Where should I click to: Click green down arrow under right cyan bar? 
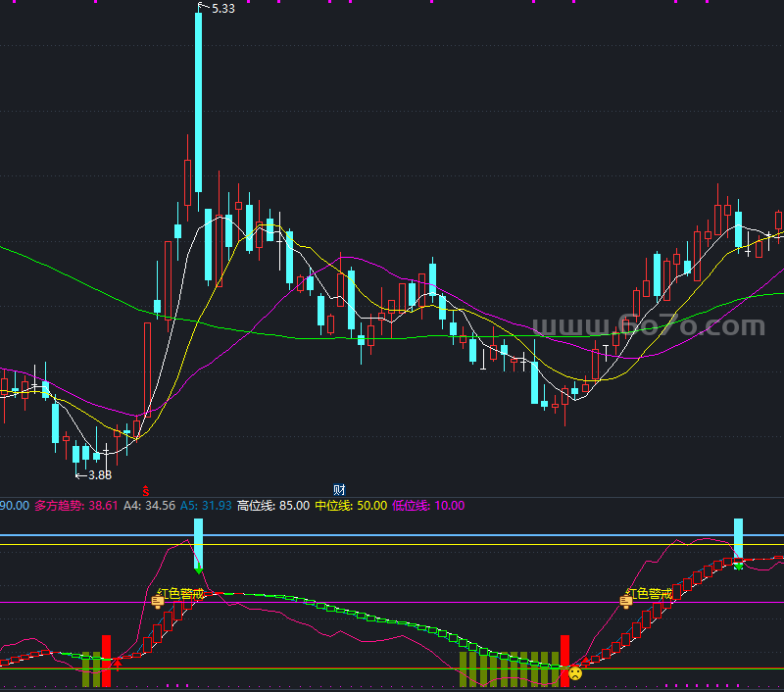coord(738,566)
